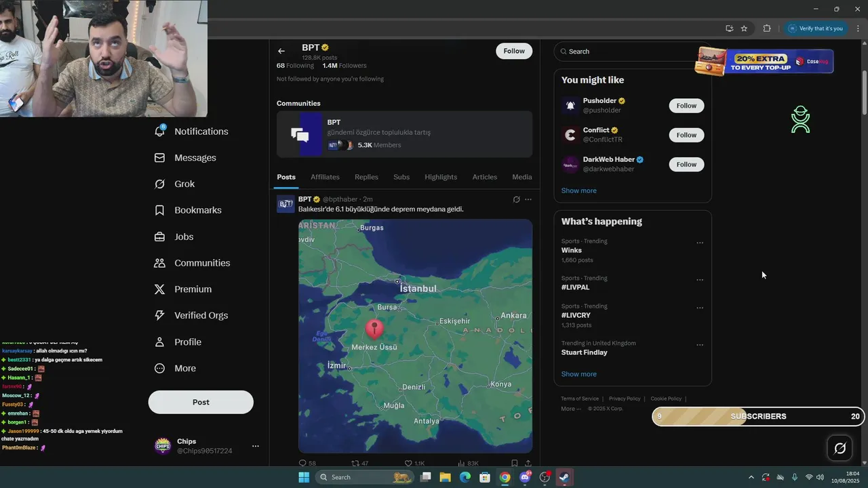868x488 pixels.
Task: Click the reply icon under the post
Action: (302, 464)
